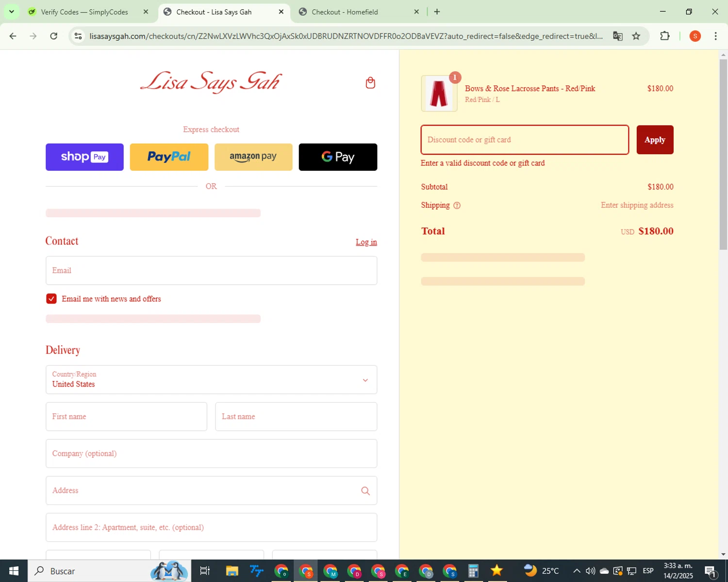
Task: Check out with Shop Pay
Action: click(84, 157)
